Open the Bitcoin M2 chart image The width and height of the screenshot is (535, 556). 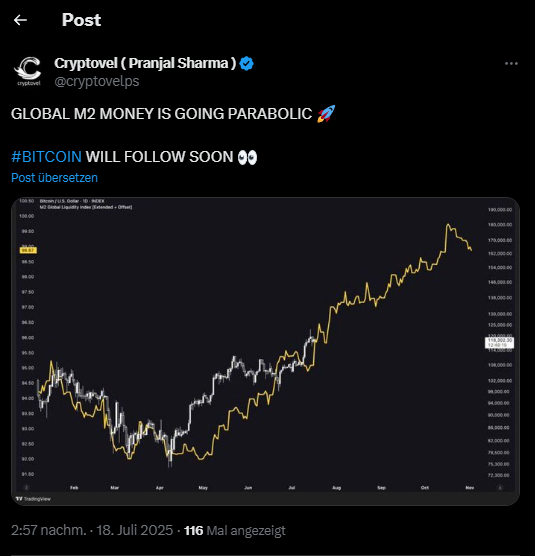tap(266, 351)
